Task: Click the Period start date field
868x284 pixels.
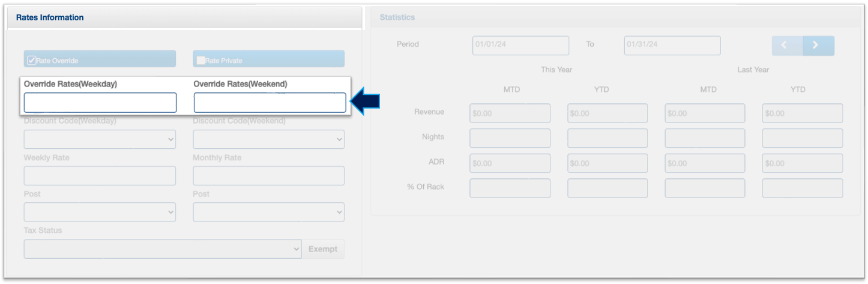Action: pos(520,46)
